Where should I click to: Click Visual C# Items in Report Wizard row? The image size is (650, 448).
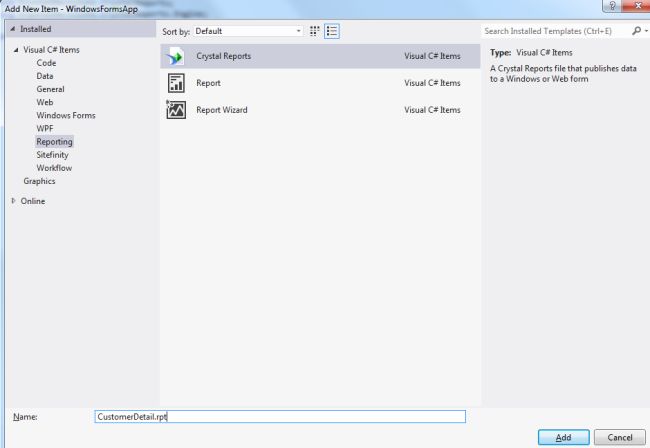[432, 110]
